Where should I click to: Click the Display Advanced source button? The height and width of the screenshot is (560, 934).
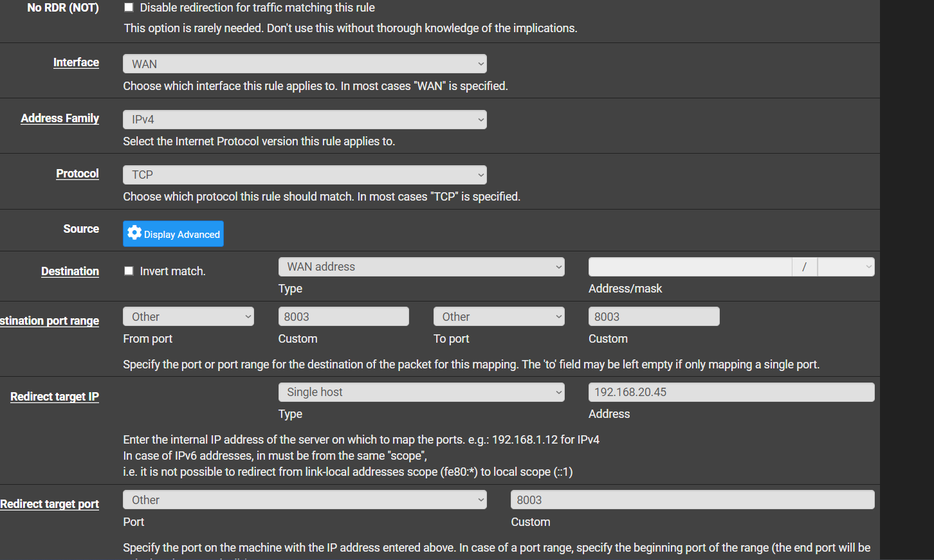[174, 233]
